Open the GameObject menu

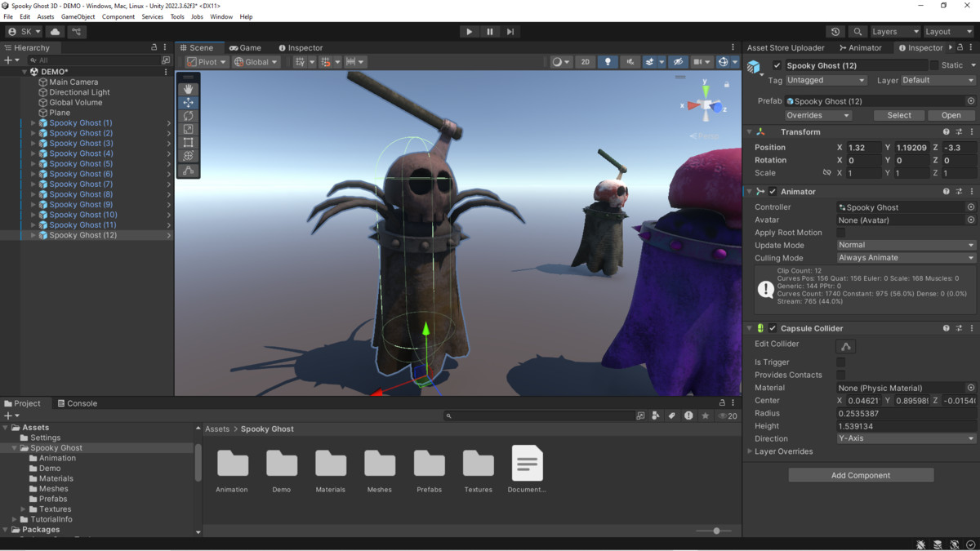tap(78, 16)
